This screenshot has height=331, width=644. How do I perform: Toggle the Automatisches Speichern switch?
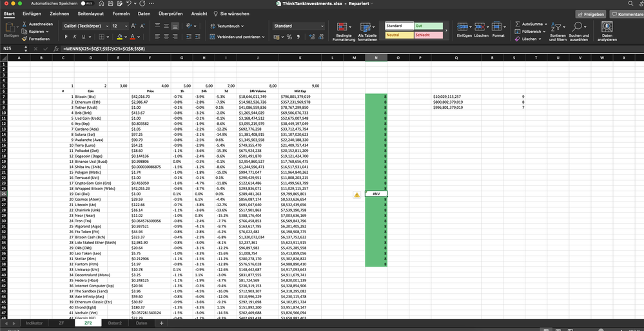click(x=86, y=3)
